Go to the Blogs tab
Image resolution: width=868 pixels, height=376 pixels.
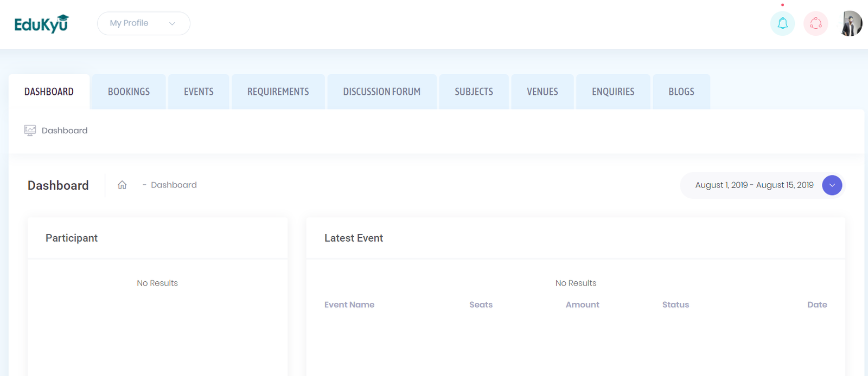pyautogui.click(x=681, y=92)
